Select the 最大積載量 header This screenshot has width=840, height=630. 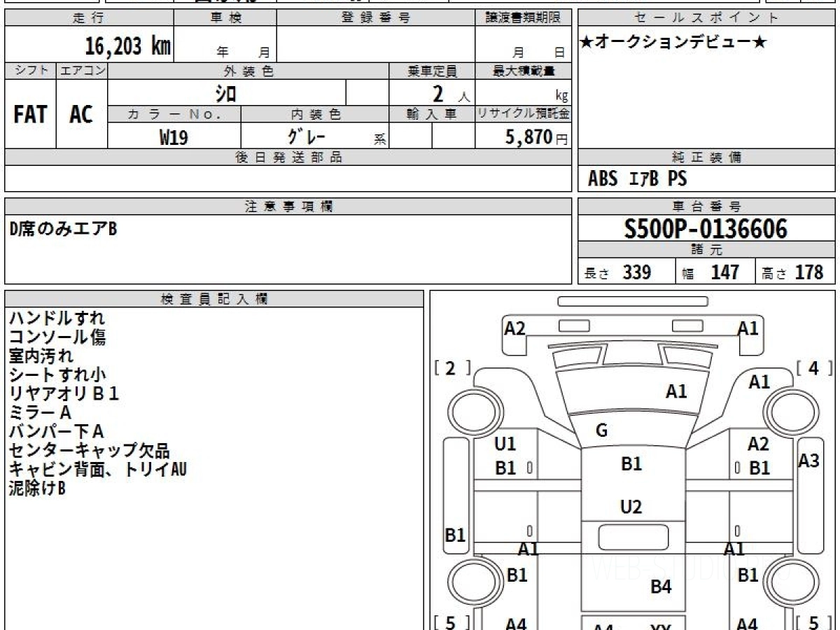click(524, 71)
